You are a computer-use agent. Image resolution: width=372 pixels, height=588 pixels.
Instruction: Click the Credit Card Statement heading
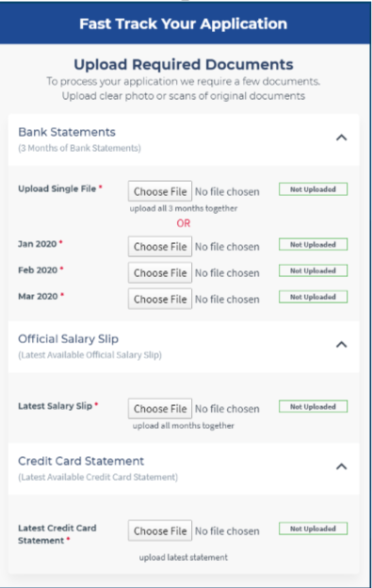pyautogui.click(x=81, y=461)
